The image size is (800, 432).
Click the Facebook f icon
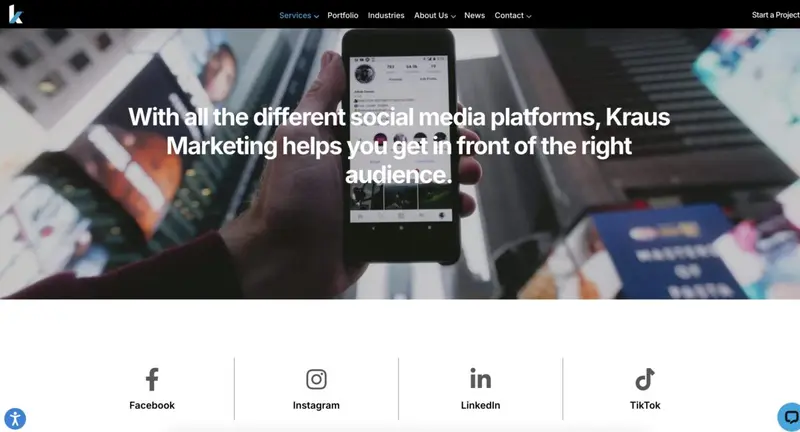(x=152, y=379)
